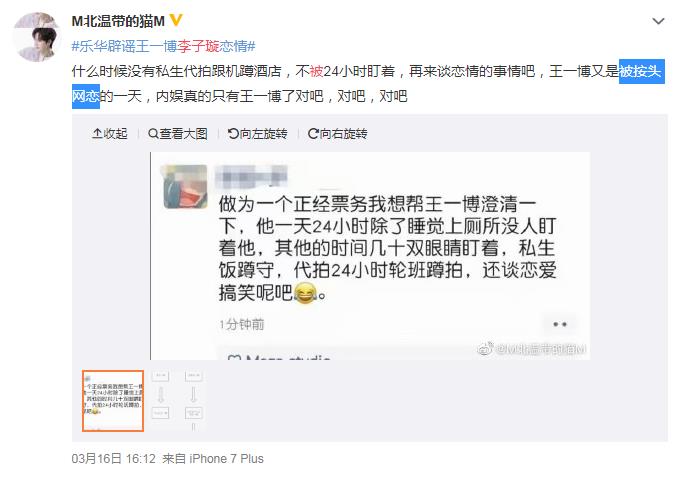Click the laughing emoji in the screenshot

pos(305,293)
